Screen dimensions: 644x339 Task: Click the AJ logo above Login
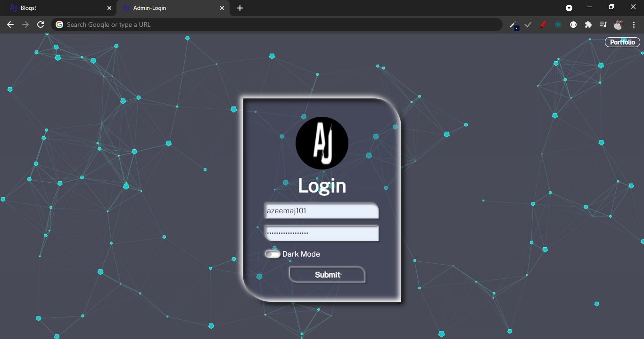(322, 143)
